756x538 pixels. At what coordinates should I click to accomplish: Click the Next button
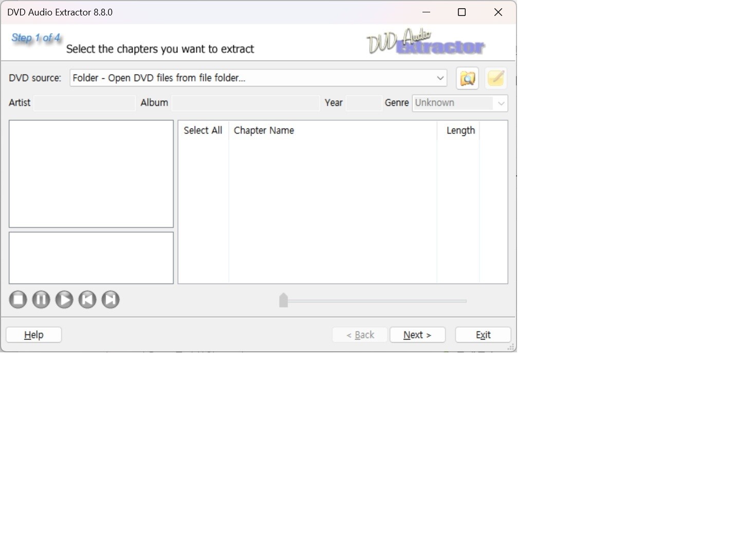(417, 335)
